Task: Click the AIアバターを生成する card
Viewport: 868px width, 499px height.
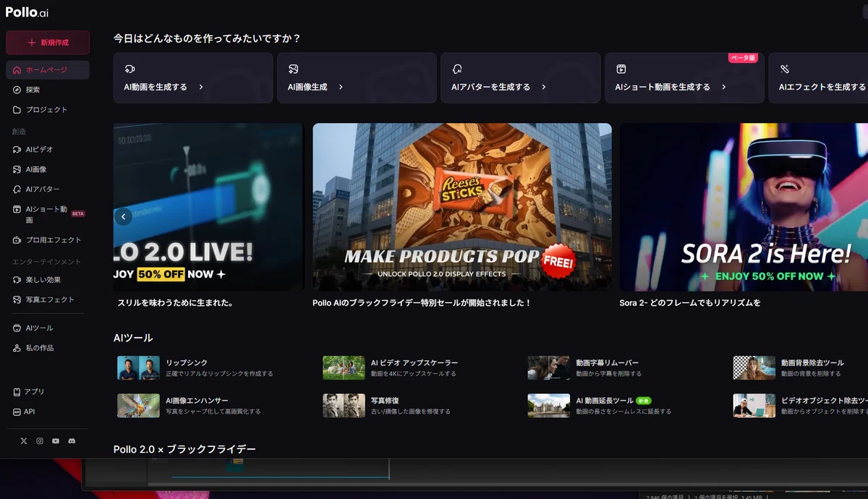Action: [521, 77]
